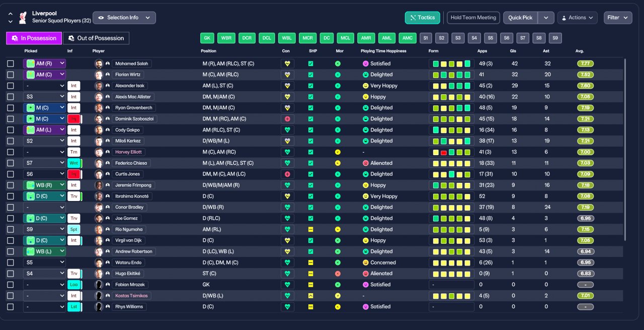Viewport: 644px width, 330px height.
Task: Open the Filter dropdown
Action: pos(618,18)
